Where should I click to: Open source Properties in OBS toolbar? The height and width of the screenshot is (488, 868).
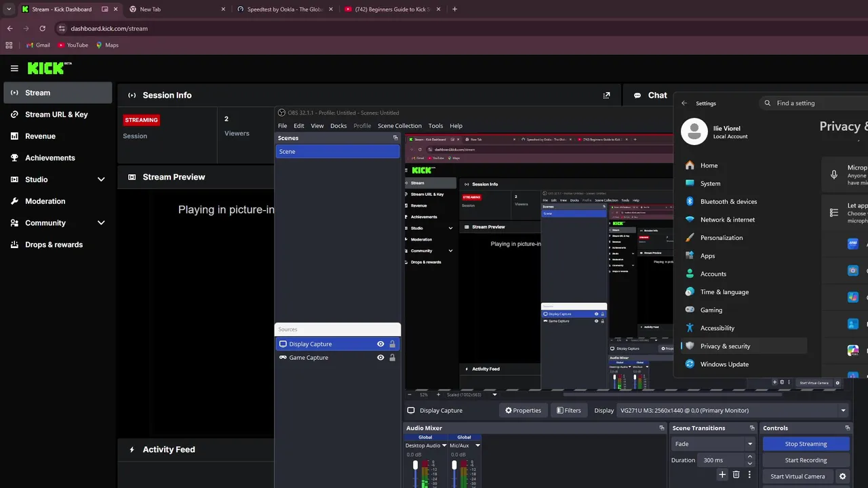(523, 410)
